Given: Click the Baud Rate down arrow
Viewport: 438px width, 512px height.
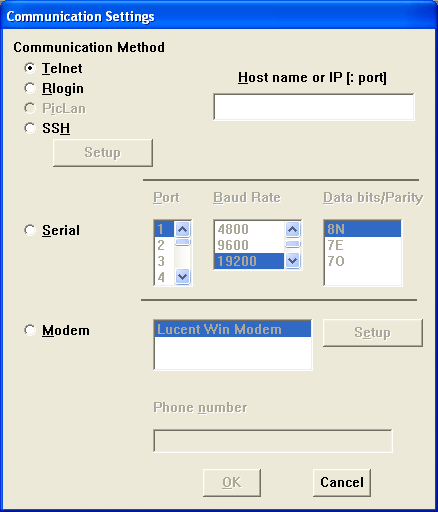Looking at the screenshot, I should [x=292, y=260].
